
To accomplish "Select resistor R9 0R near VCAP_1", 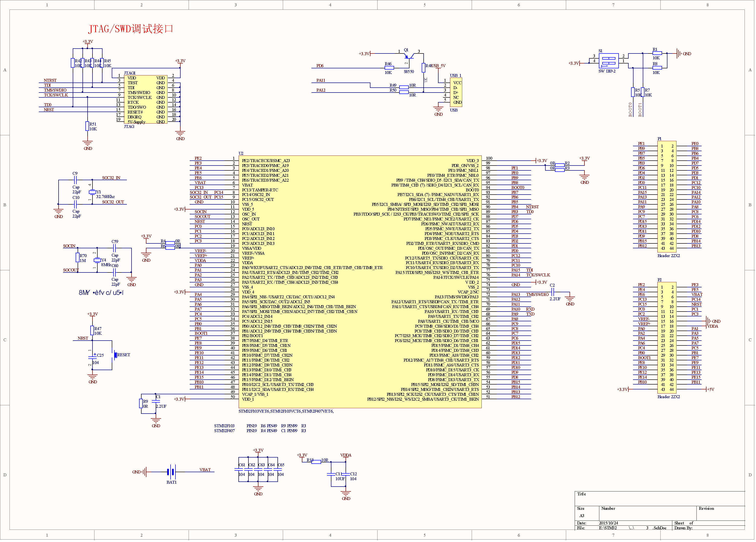I will 141,404.
